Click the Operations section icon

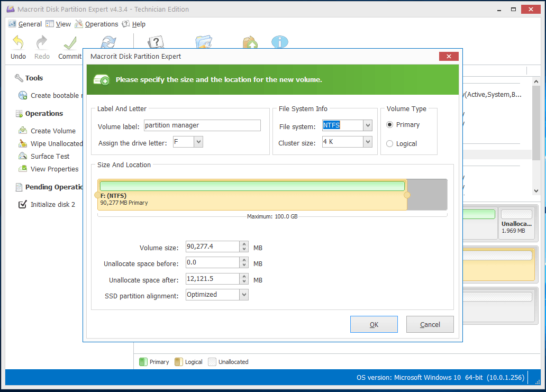[x=19, y=114]
